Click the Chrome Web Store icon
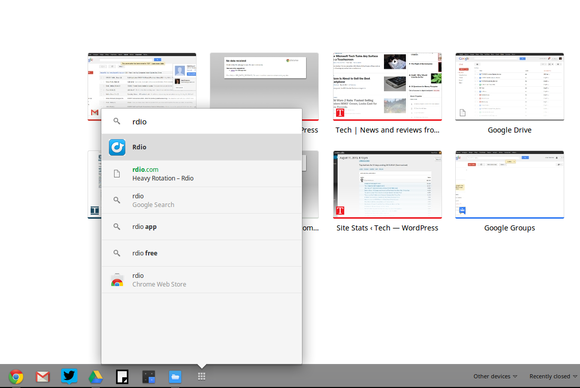Viewport: 580px width, 388px height. tap(117, 280)
